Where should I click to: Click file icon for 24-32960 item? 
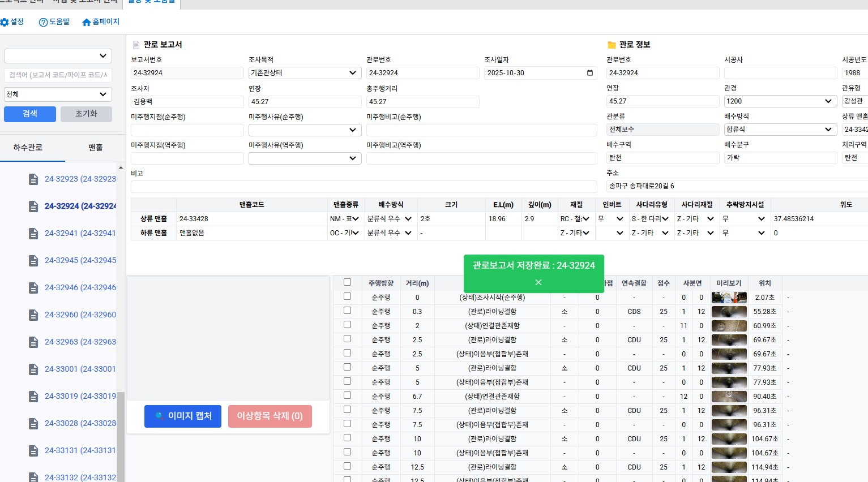pyautogui.click(x=33, y=315)
